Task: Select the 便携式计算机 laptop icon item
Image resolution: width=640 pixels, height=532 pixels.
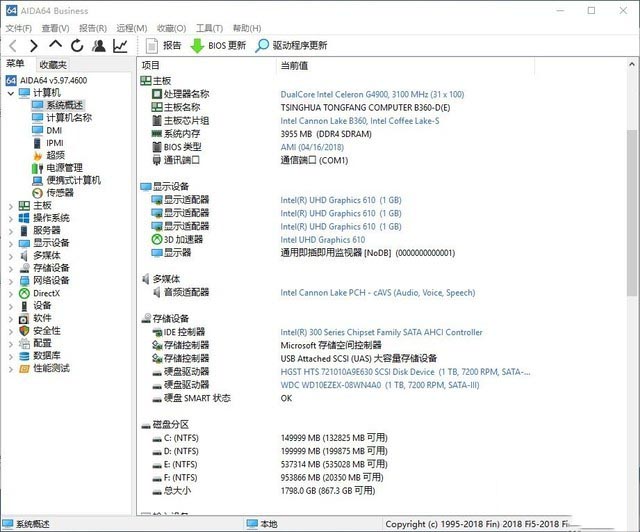Action: pyautogui.click(x=66, y=180)
